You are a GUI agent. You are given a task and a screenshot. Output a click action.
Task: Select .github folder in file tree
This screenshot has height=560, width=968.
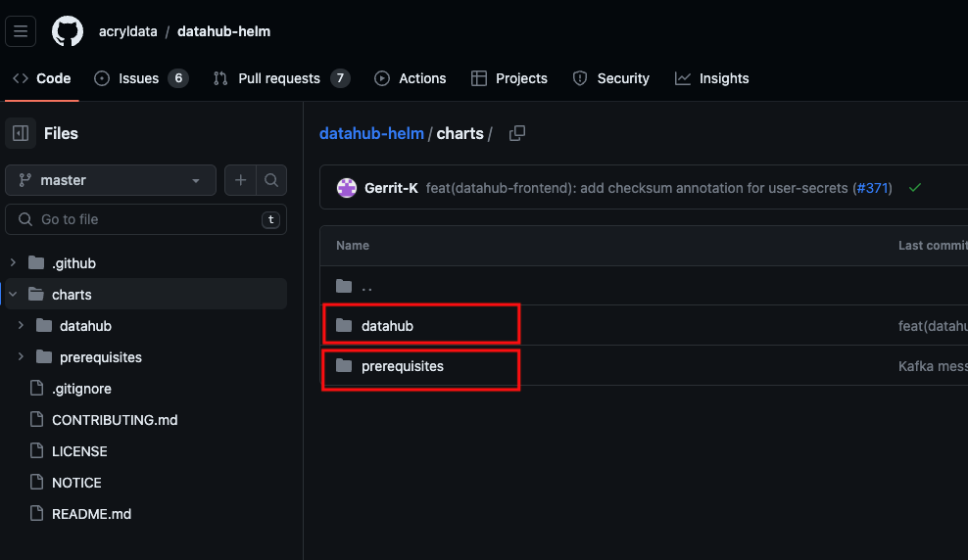(x=74, y=263)
